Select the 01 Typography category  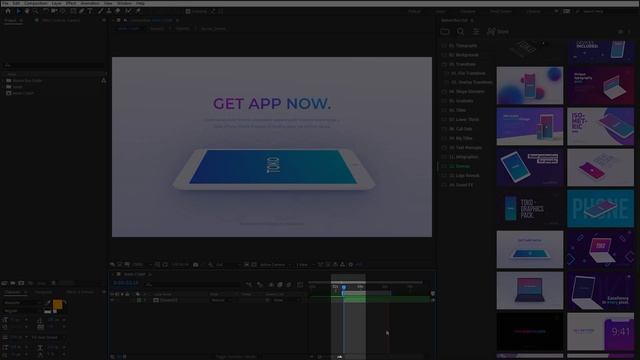(463, 46)
